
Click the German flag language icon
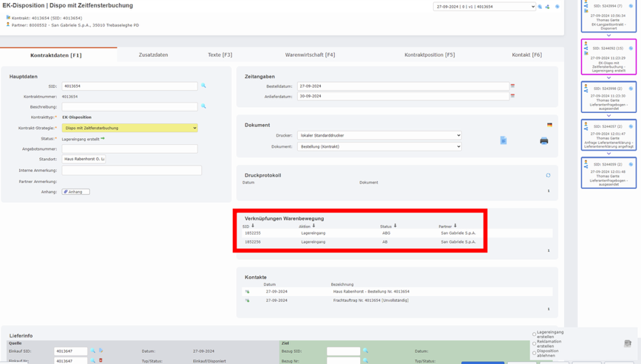(549, 125)
